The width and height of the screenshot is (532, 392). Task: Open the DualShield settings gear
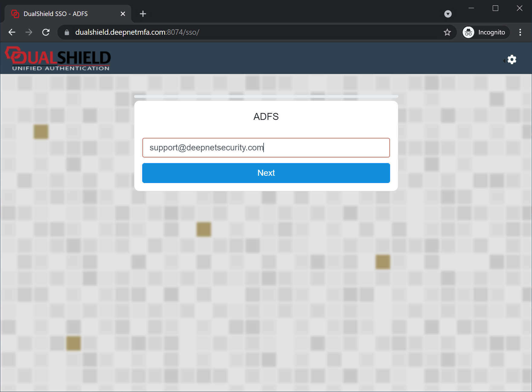click(x=512, y=59)
